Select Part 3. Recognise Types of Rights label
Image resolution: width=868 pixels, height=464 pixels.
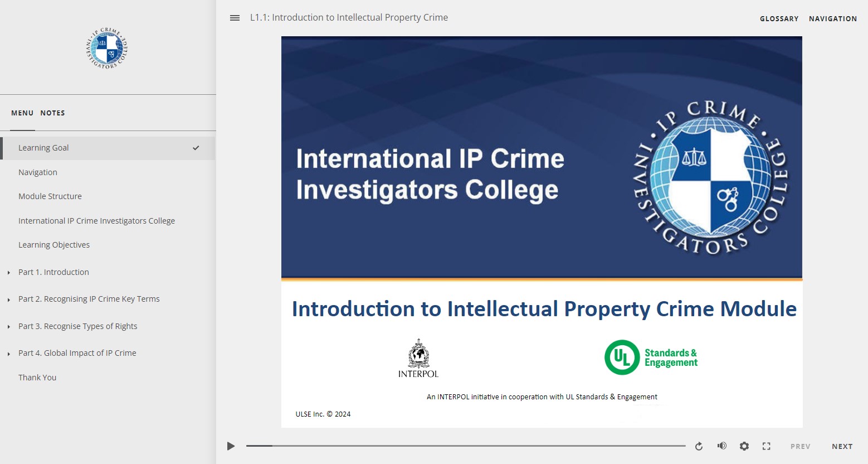point(77,326)
